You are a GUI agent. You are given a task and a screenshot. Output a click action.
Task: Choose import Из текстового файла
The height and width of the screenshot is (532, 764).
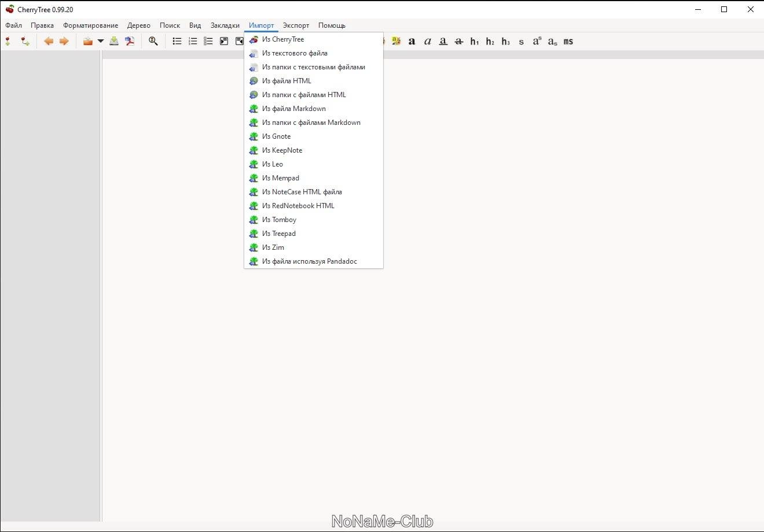[314, 53]
